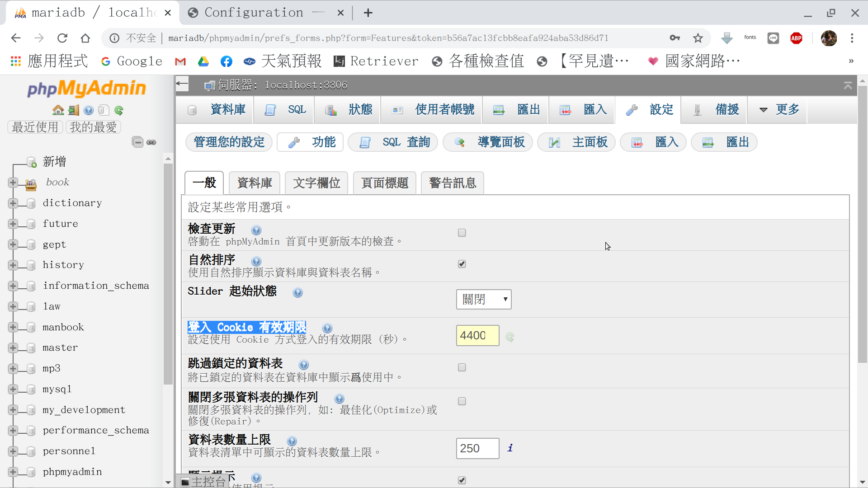This screenshot has width=868, height=488.
Task: Click the 最近使用 button
Action: pyautogui.click(x=35, y=127)
